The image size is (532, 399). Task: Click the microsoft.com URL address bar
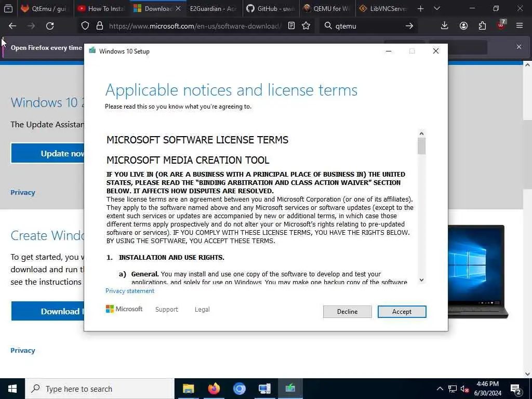(x=195, y=26)
